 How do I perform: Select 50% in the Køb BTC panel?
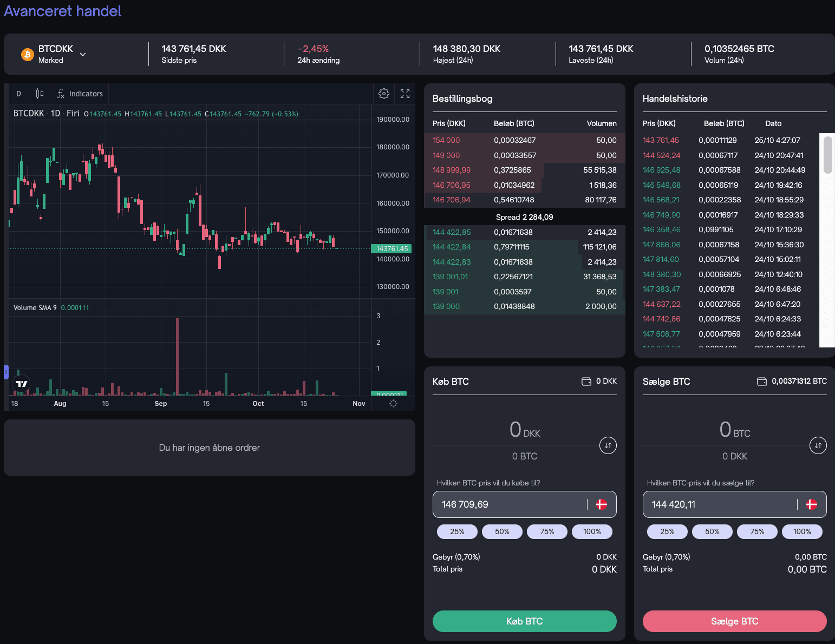502,531
